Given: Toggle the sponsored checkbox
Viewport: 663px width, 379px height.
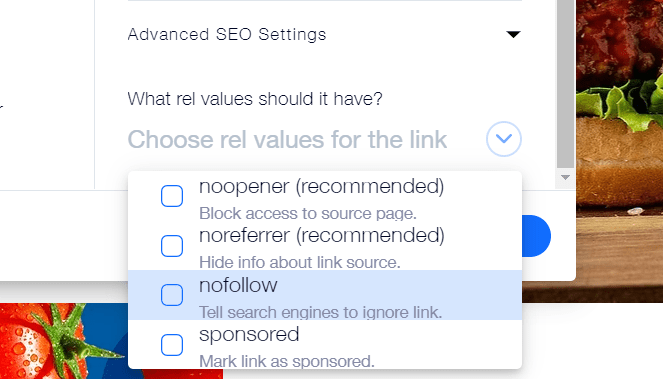Looking at the screenshot, I should pyautogui.click(x=172, y=345).
